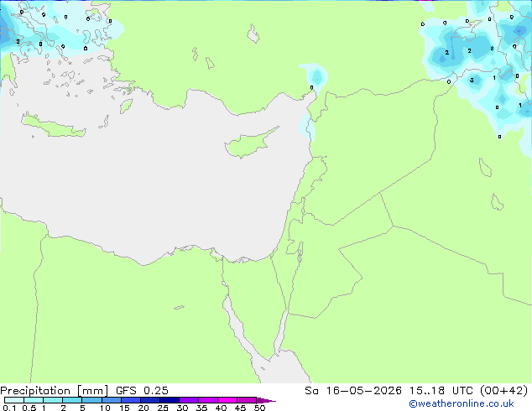Viewport: 532px width, 411px height.
Task: Click the 'GFS 0.25' model label
Action: [142, 391]
